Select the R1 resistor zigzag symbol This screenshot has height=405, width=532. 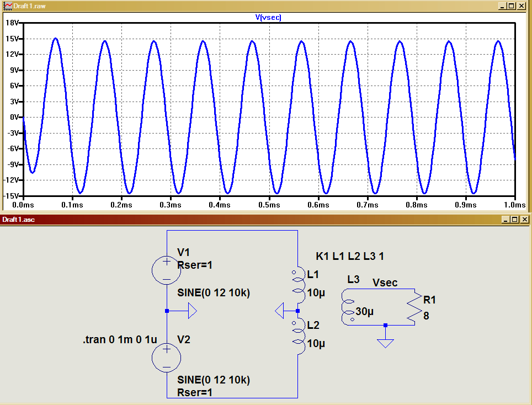(414, 307)
